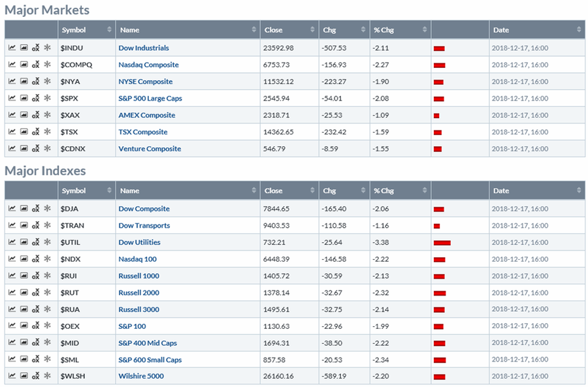
Task: Open the Dow Industrials link
Action: [144, 48]
